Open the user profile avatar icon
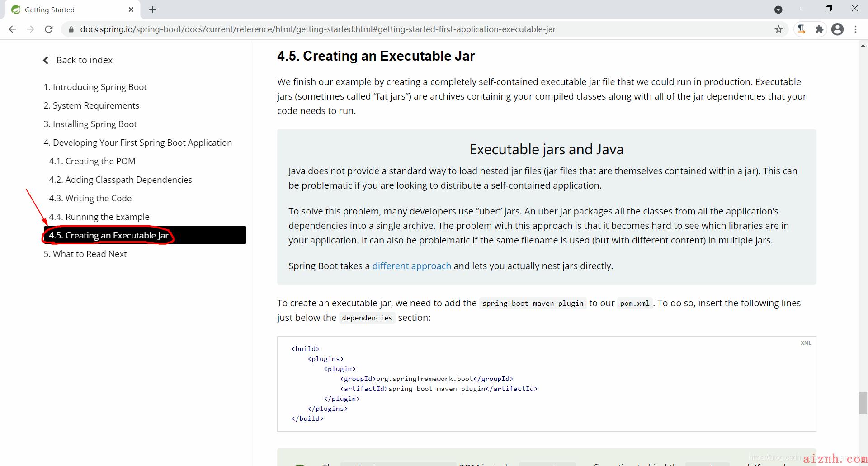 (837, 29)
